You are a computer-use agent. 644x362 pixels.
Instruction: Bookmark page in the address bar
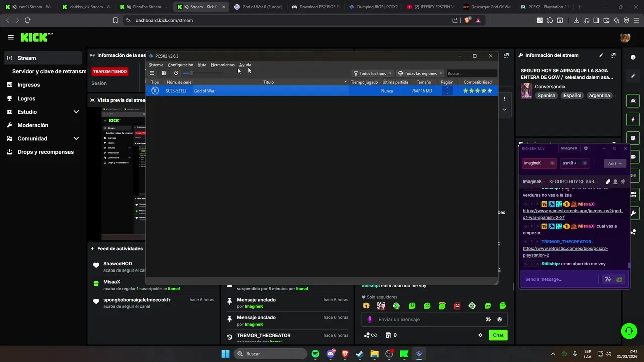(x=115, y=20)
